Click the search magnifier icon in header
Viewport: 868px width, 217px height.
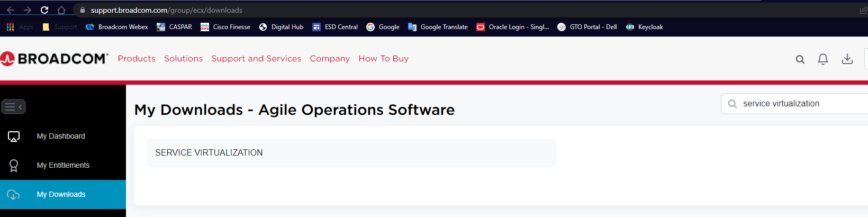[800, 59]
